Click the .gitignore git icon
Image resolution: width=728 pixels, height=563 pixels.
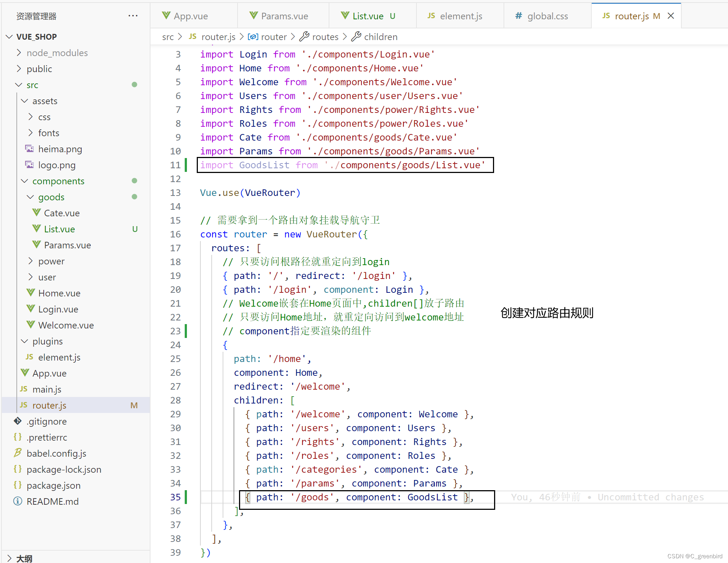click(x=18, y=421)
